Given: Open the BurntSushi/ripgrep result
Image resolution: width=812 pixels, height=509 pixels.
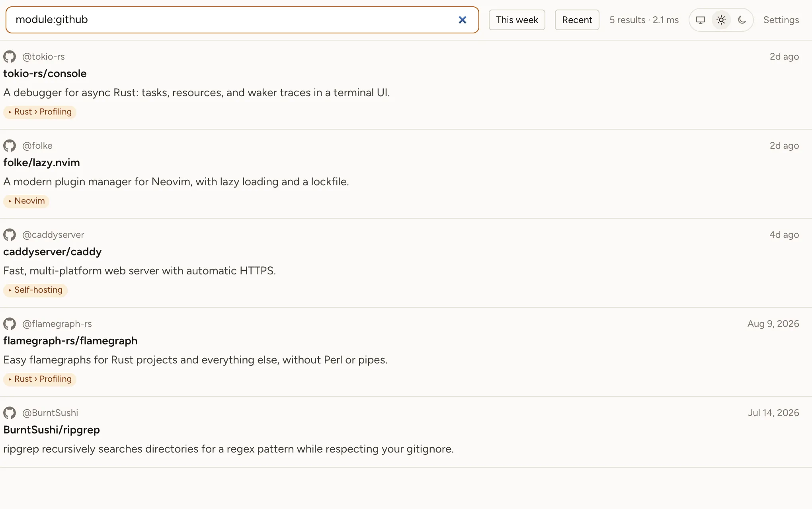Looking at the screenshot, I should click(52, 430).
